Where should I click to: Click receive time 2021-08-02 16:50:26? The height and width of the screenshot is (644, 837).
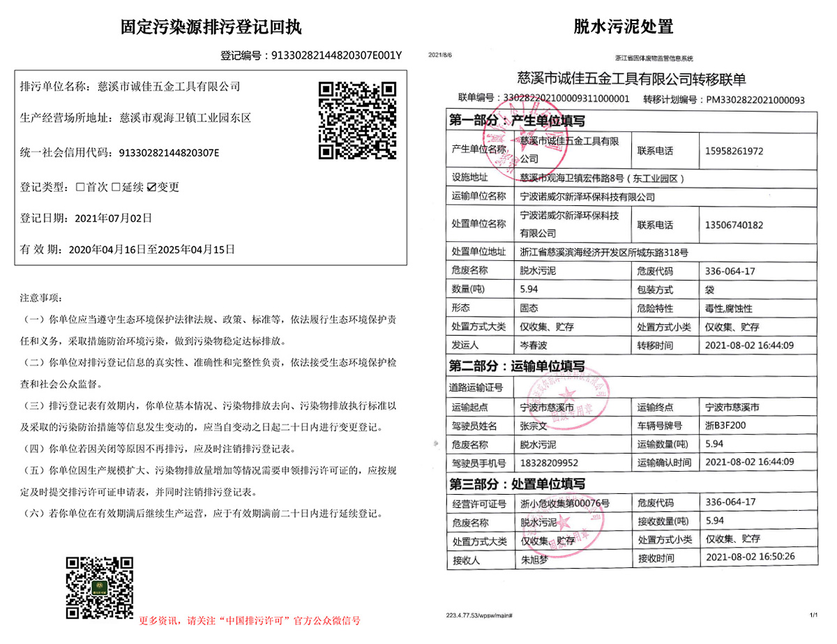point(751,557)
